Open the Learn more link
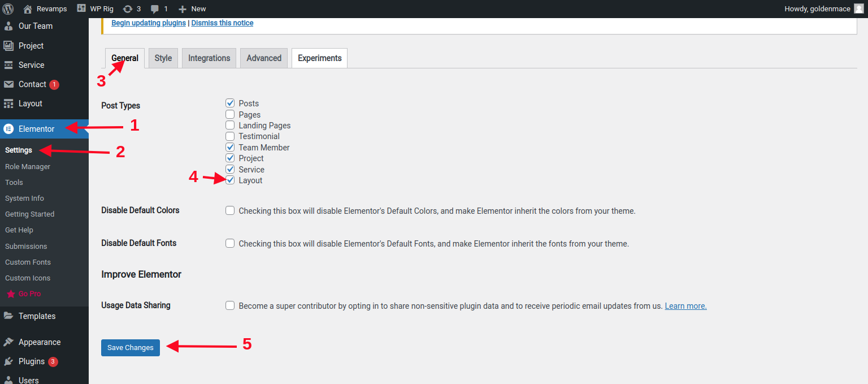Screen dimensions: 868x384 point(685,306)
